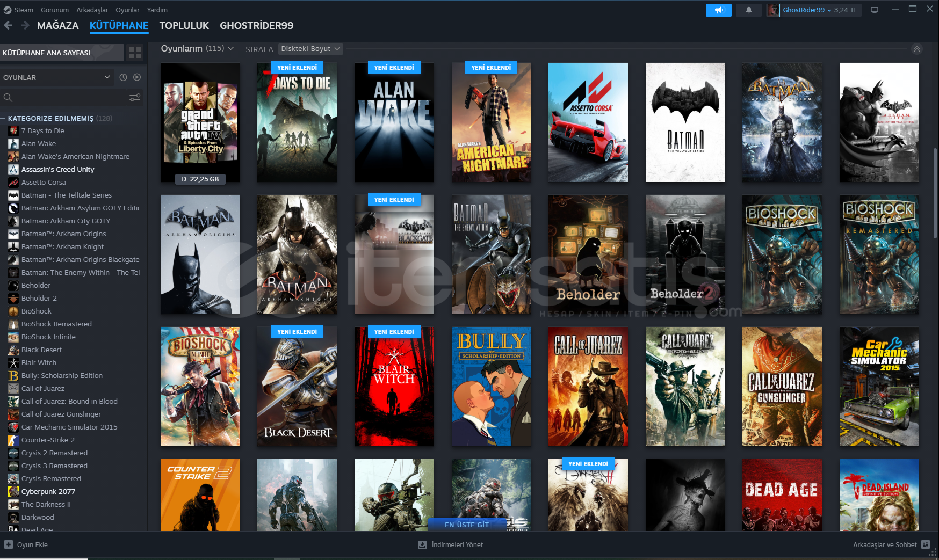This screenshot has height=560, width=939.
Task: Open the Oyunlar menu
Action: point(127,10)
